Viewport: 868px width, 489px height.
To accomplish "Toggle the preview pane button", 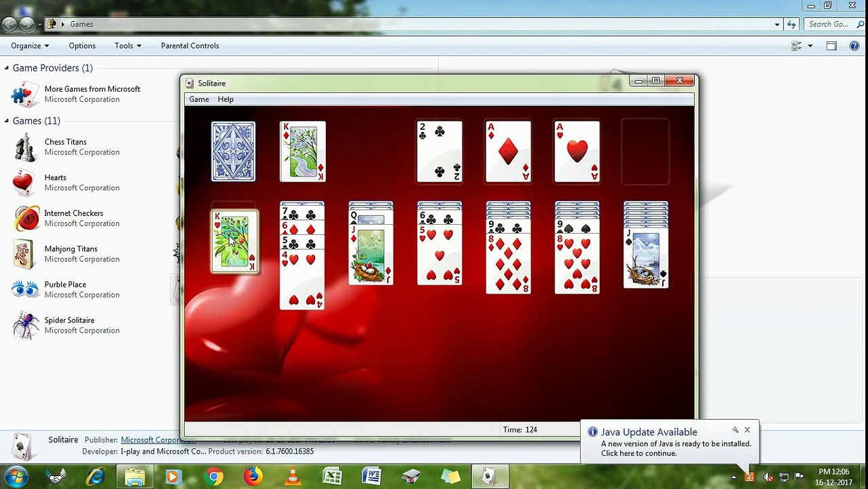I will point(831,46).
